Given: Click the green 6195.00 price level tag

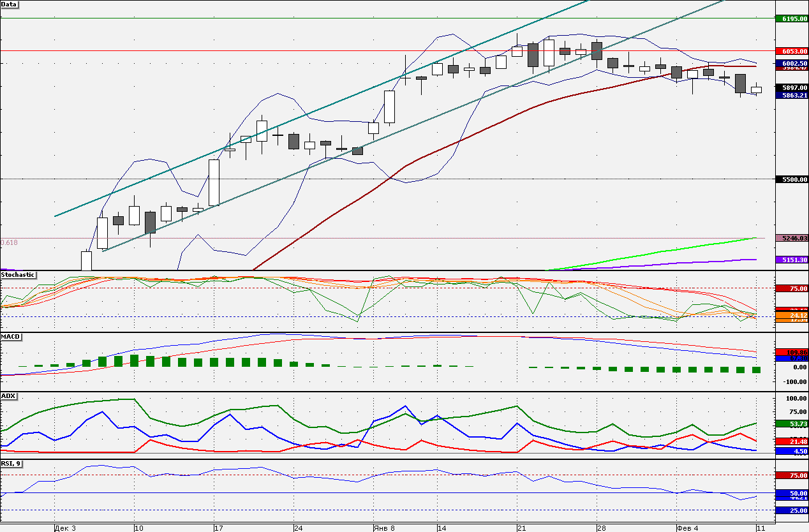Looking at the screenshot, I should click(791, 19).
